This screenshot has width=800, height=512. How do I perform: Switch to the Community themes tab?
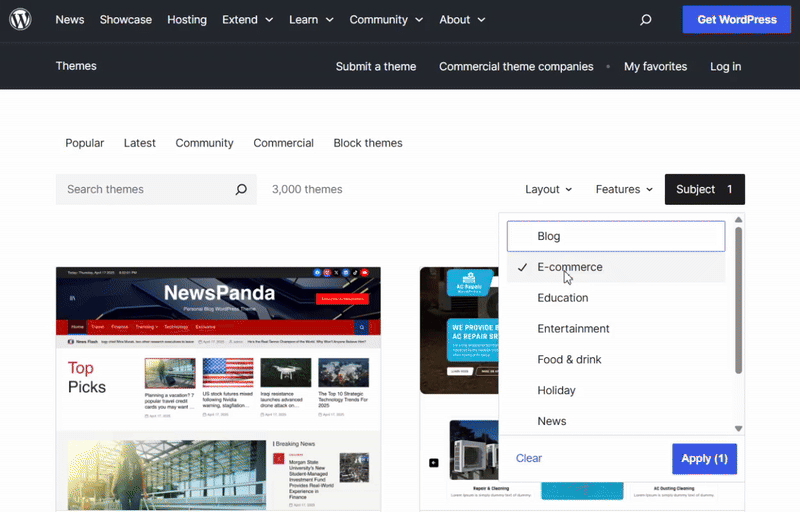click(x=205, y=143)
